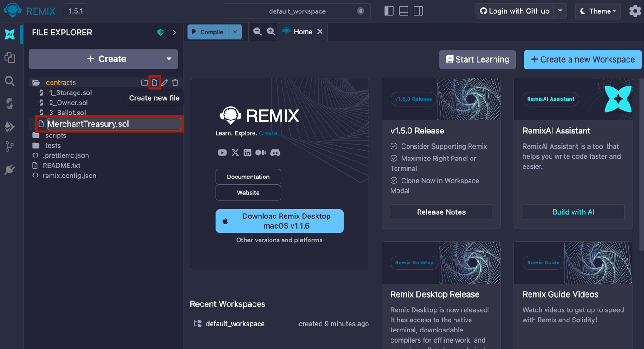Open 2_Owner.sol file
The width and height of the screenshot is (644, 349).
(x=69, y=103)
